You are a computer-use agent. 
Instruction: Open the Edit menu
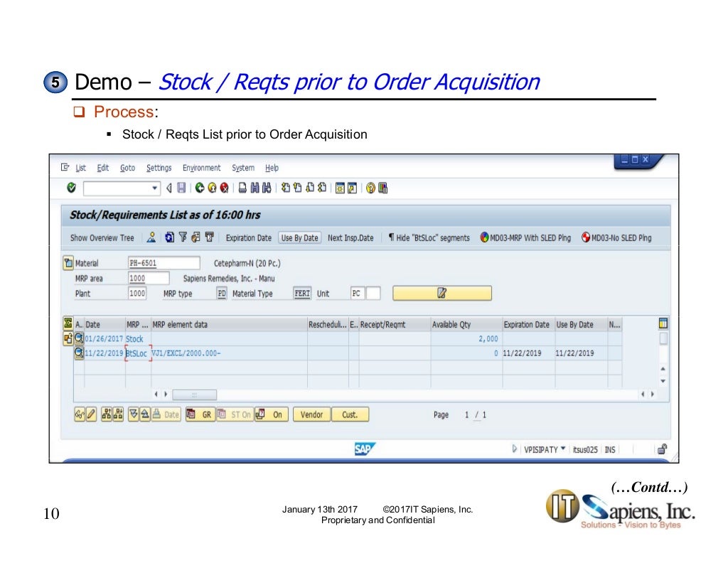pyautogui.click(x=102, y=168)
